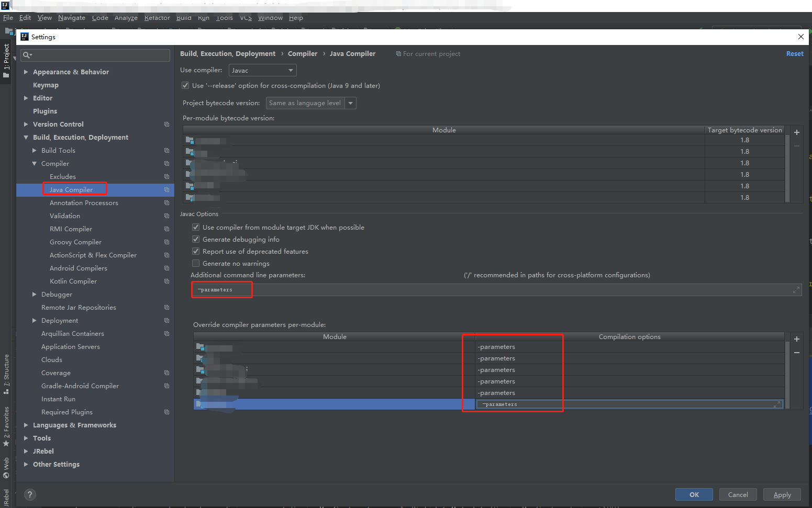The image size is (812, 508).
Task: Uncheck Report use of deprecated features
Action: [196, 251]
